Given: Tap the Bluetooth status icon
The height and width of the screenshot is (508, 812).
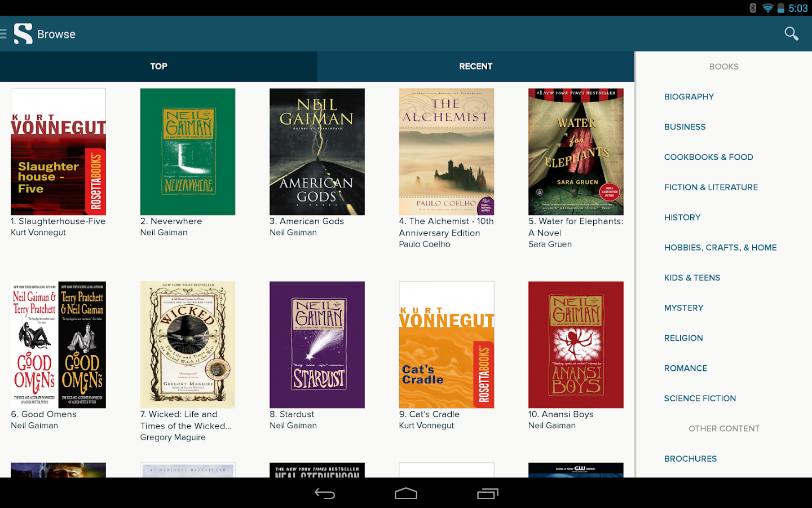Looking at the screenshot, I should click(x=753, y=8).
